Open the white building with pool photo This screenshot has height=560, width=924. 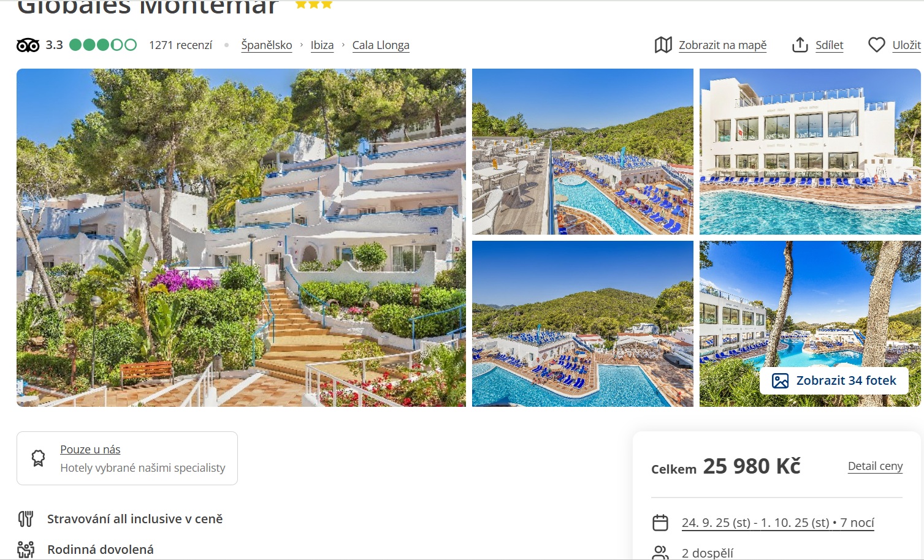810,151
